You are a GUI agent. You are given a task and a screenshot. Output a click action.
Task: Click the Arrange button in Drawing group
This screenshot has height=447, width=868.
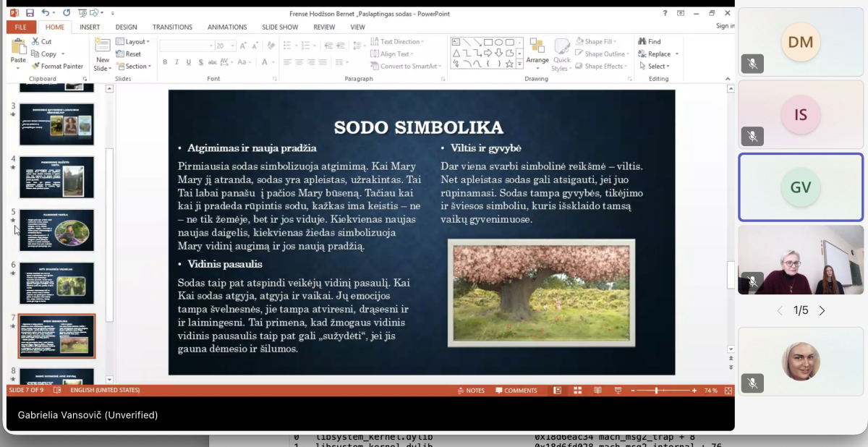(x=537, y=51)
